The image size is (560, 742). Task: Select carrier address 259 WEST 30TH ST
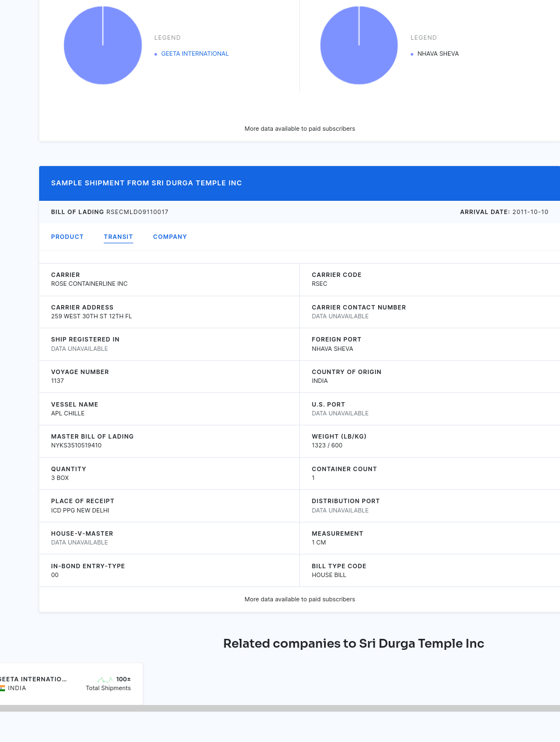point(91,316)
